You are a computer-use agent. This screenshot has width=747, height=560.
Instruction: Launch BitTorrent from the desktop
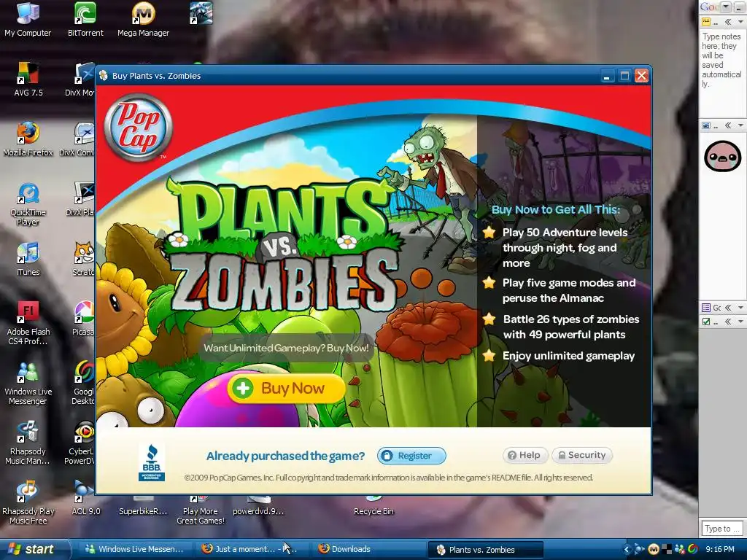coord(85,19)
